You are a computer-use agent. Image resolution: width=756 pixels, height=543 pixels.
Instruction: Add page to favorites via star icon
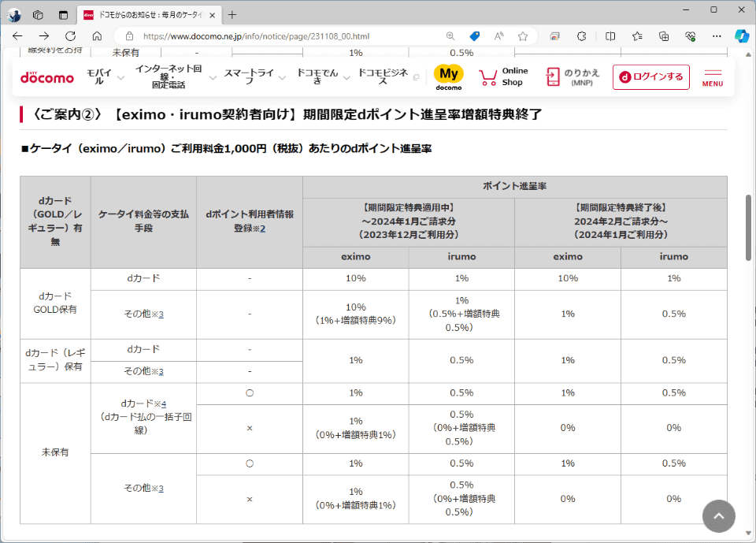pyautogui.click(x=522, y=35)
